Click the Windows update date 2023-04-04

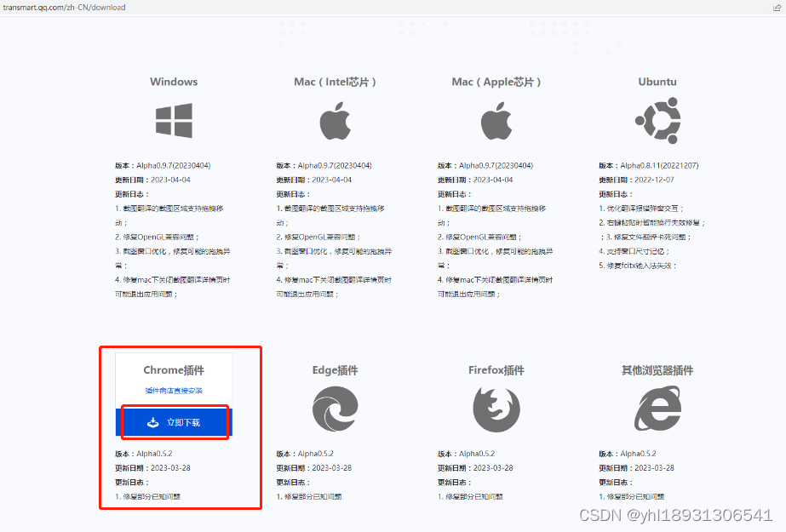170,180
